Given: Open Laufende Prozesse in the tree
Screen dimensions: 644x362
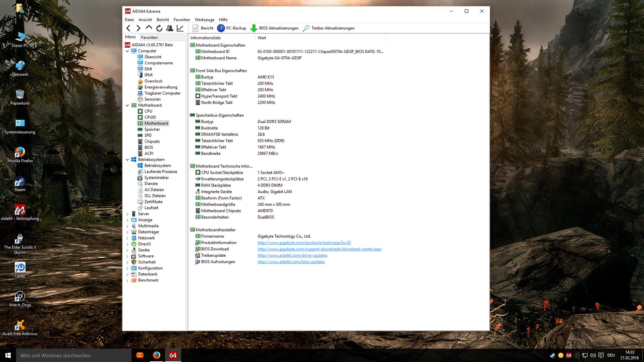Looking at the screenshot, I should coord(161,172).
